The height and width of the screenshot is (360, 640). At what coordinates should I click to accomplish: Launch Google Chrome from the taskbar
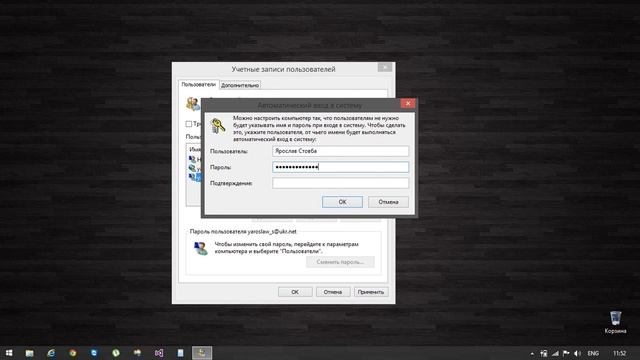[73, 353]
